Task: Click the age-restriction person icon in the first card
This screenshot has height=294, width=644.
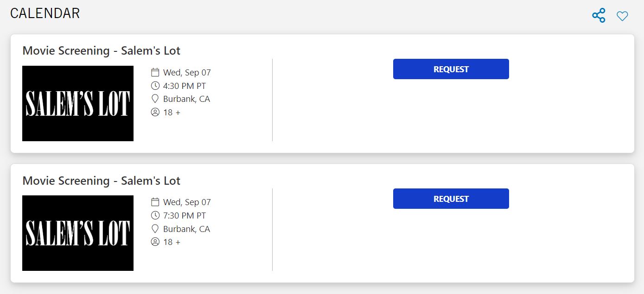Action: pos(155,112)
